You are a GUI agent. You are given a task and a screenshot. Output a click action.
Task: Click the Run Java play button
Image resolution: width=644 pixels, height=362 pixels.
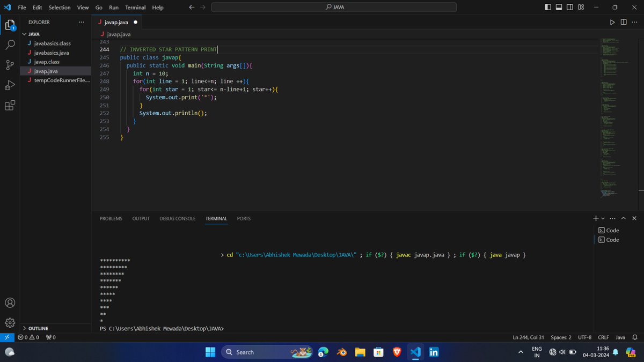(x=612, y=22)
